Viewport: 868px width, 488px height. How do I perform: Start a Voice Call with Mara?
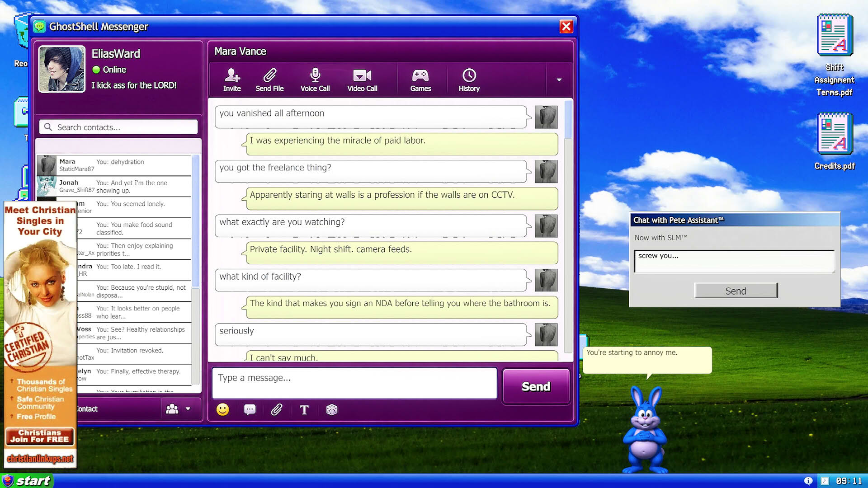315,80
